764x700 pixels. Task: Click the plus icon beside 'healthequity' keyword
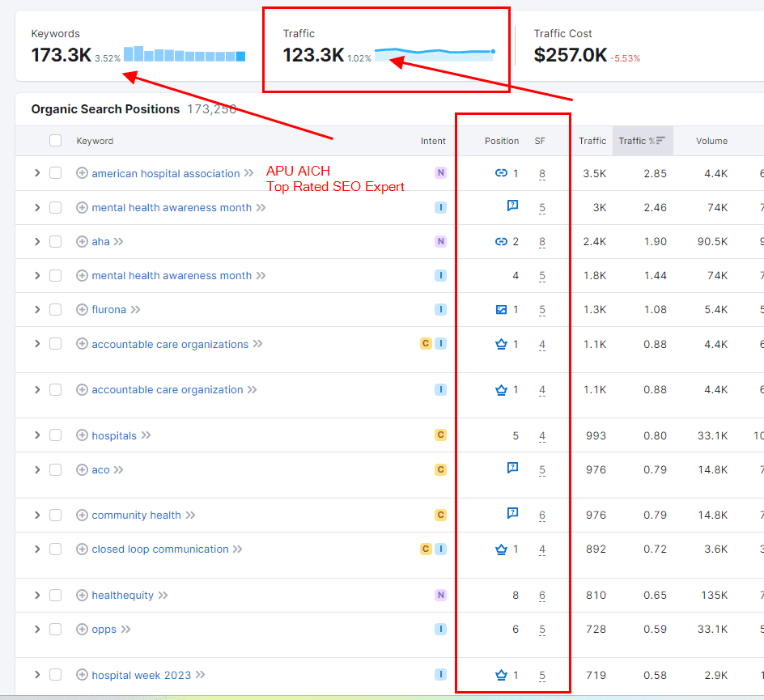click(x=82, y=596)
